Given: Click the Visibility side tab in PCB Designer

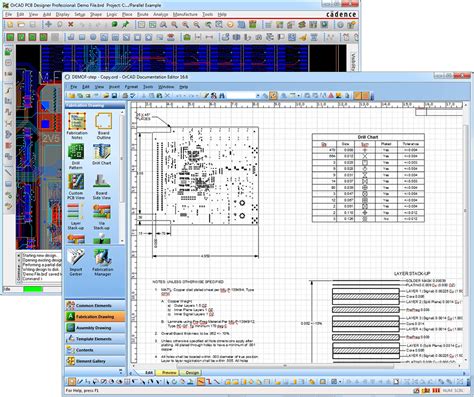Looking at the screenshot, I should click(x=354, y=62).
